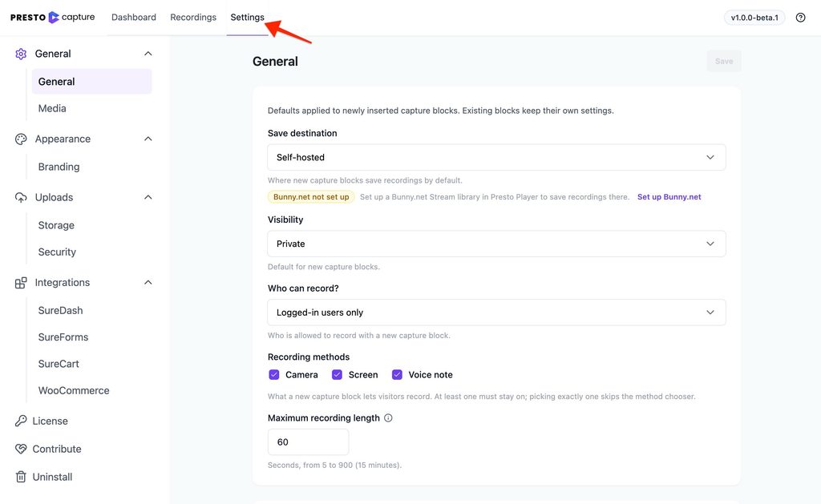Click the 'Seconds, from 5 to 900' hint
Viewport: 821px width, 504px height.
coord(334,465)
